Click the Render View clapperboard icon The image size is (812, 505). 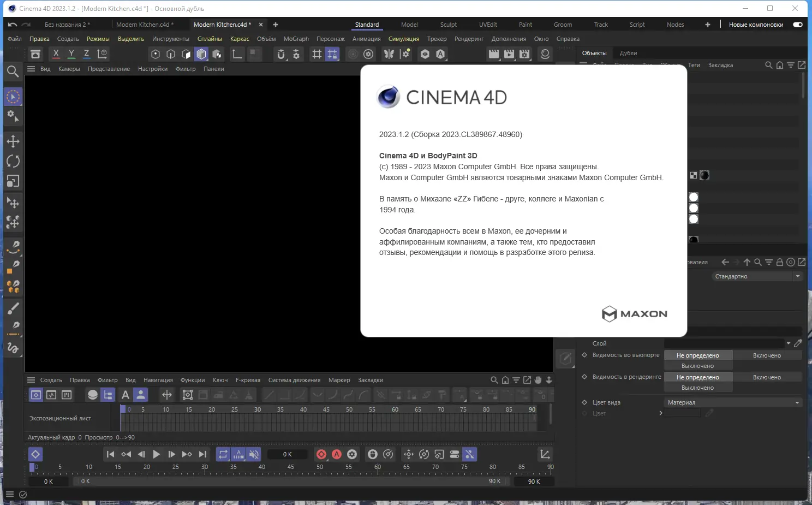[494, 54]
